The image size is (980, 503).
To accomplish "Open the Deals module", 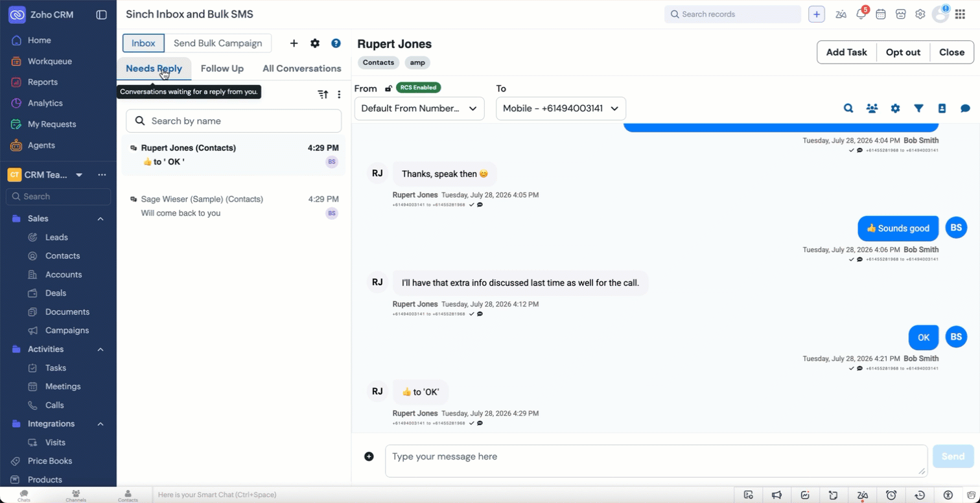I will (56, 293).
